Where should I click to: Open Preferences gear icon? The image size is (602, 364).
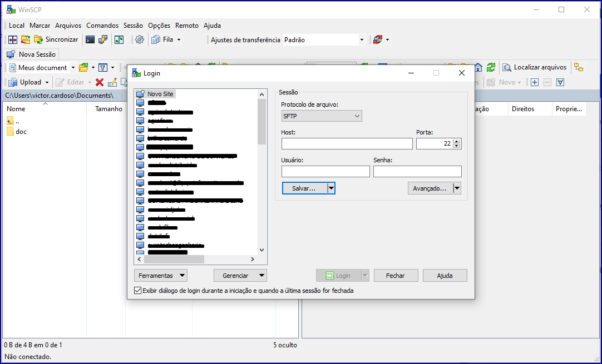140,39
